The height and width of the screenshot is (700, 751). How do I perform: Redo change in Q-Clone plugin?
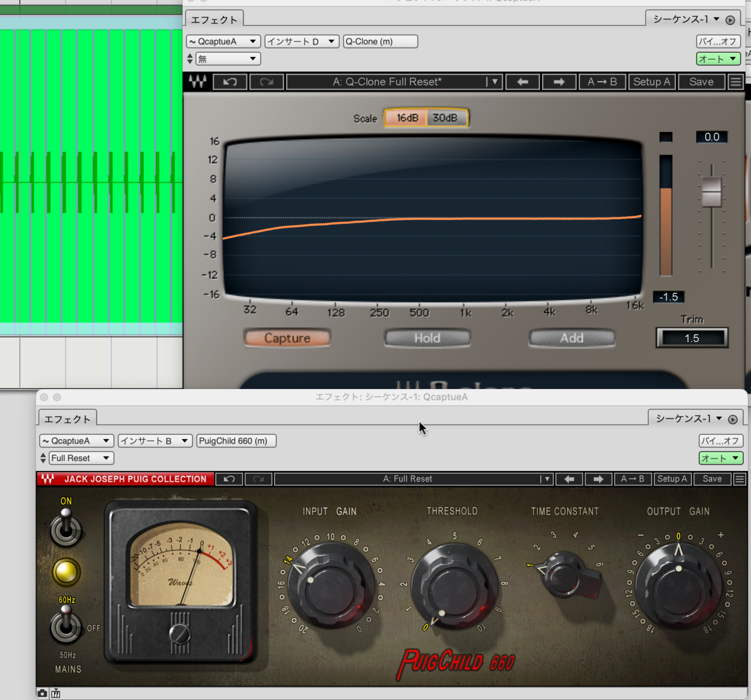point(267,82)
